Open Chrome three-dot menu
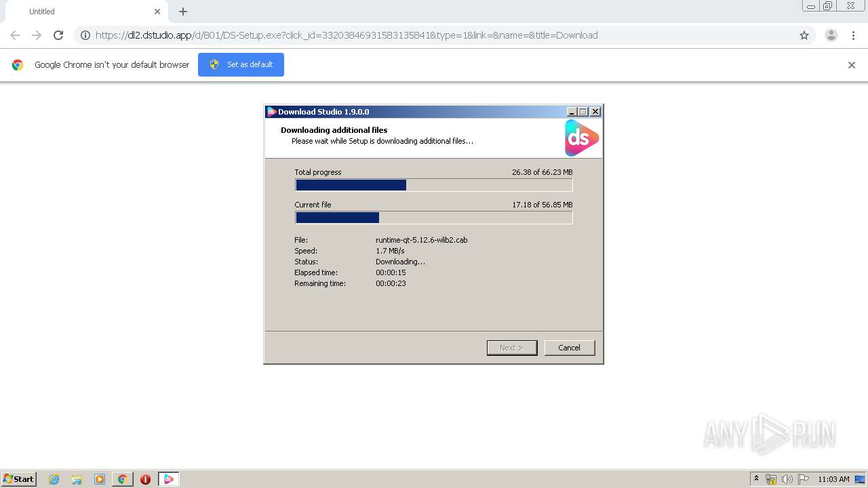The width and height of the screenshot is (868, 488). tap(853, 35)
